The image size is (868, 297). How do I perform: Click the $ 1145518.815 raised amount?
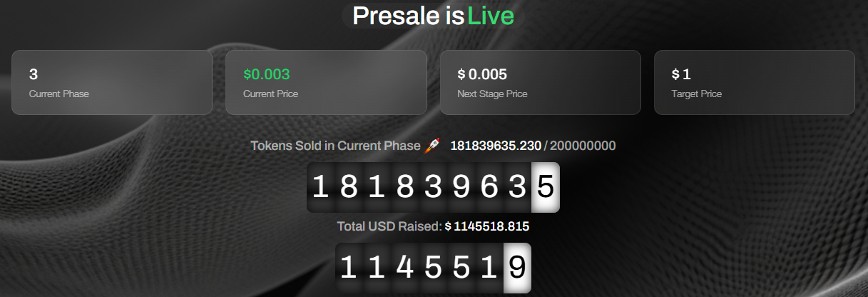[487, 226]
